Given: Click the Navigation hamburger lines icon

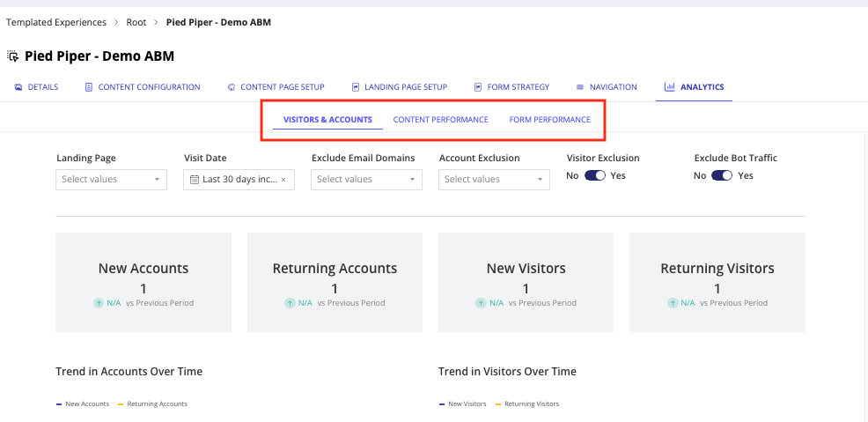Looking at the screenshot, I should pos(580,87).
